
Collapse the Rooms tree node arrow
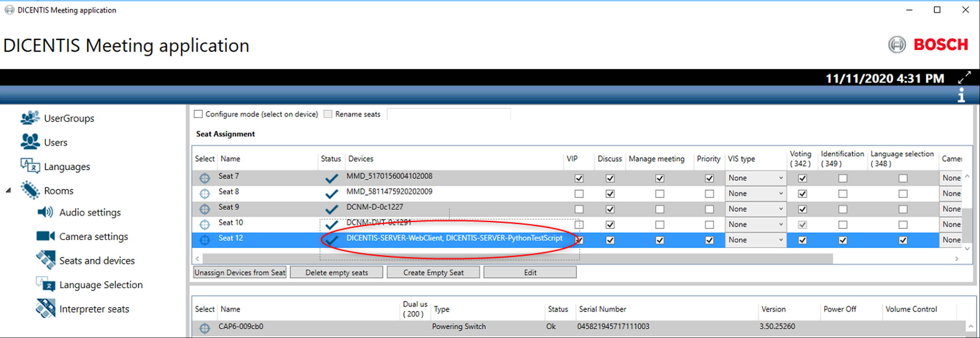(x=8, y=191)
